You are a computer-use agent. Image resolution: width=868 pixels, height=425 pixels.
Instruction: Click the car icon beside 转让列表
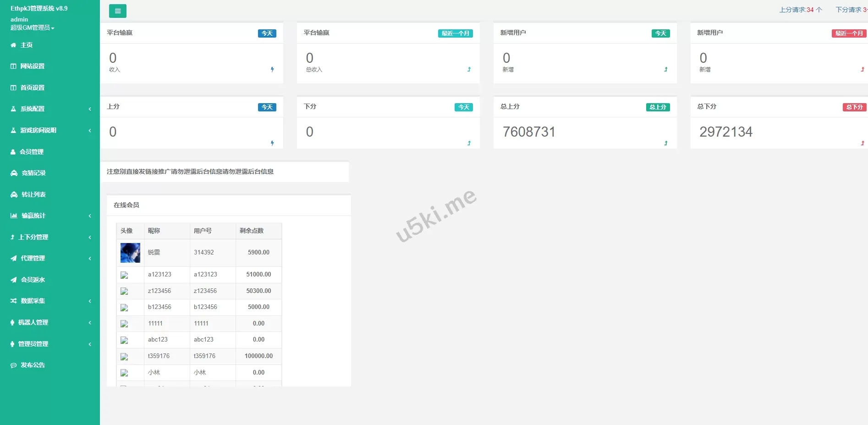coord(14,194)
